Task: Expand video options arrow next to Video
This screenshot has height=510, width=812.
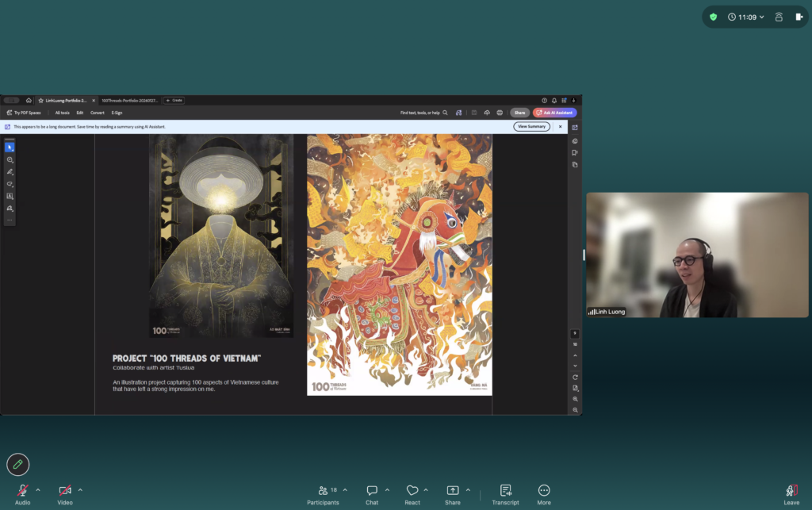Action: tap(80, 490)
